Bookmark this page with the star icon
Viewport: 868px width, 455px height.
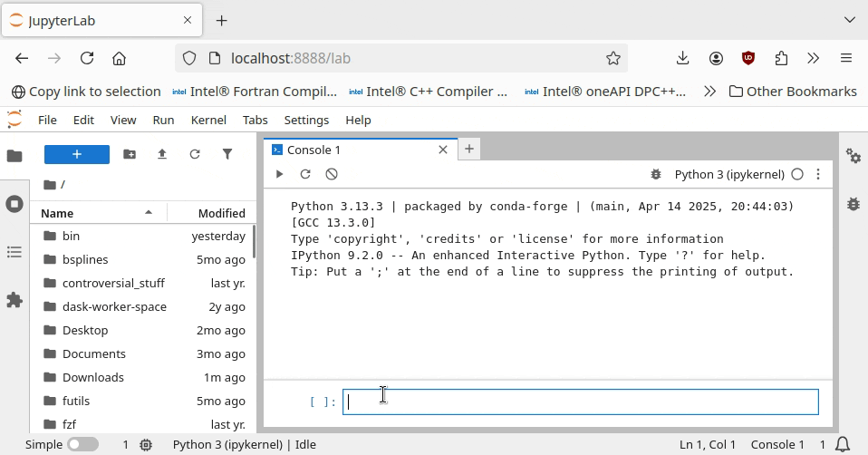(x=612, y=58)
